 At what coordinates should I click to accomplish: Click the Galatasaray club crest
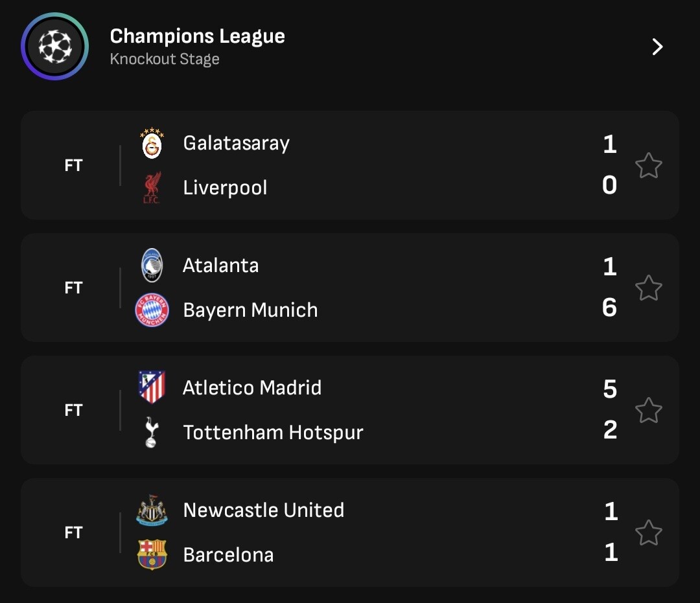point(152,144)
